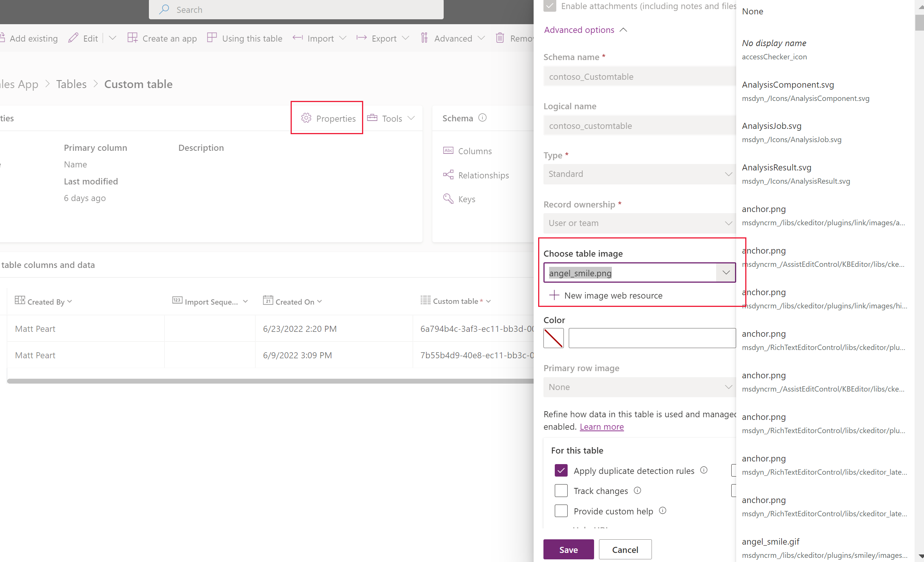Expand the Primary row image dropdown
The height and width of the screenshot is (562, 924).
[x=726, y=386]
